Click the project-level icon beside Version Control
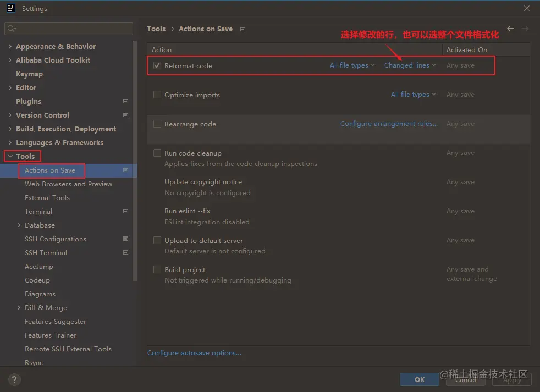Image resolution: width=540 pixels, height=392 pixels. (126, 115)
